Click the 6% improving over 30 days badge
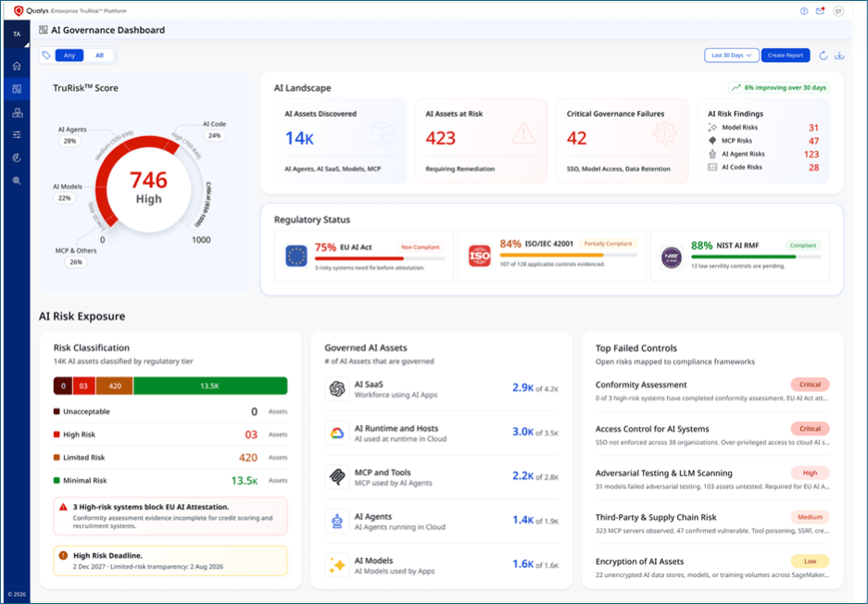868x604 pixels. (779, 87)
